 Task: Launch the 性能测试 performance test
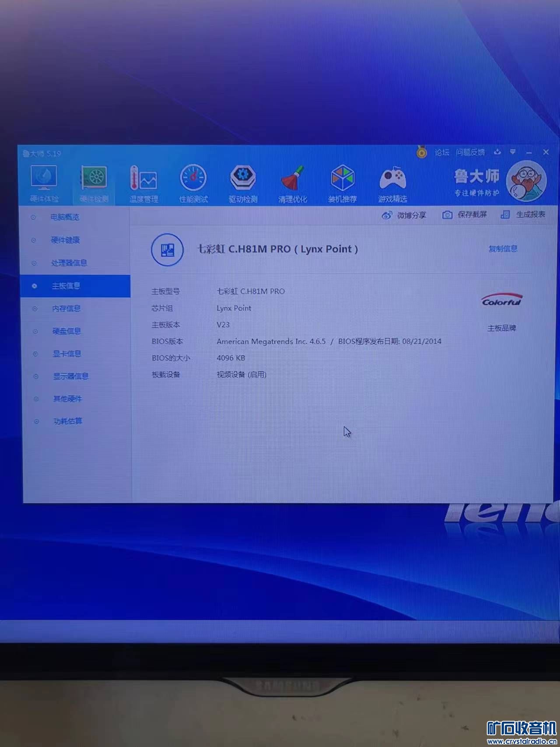pos(193,184)
